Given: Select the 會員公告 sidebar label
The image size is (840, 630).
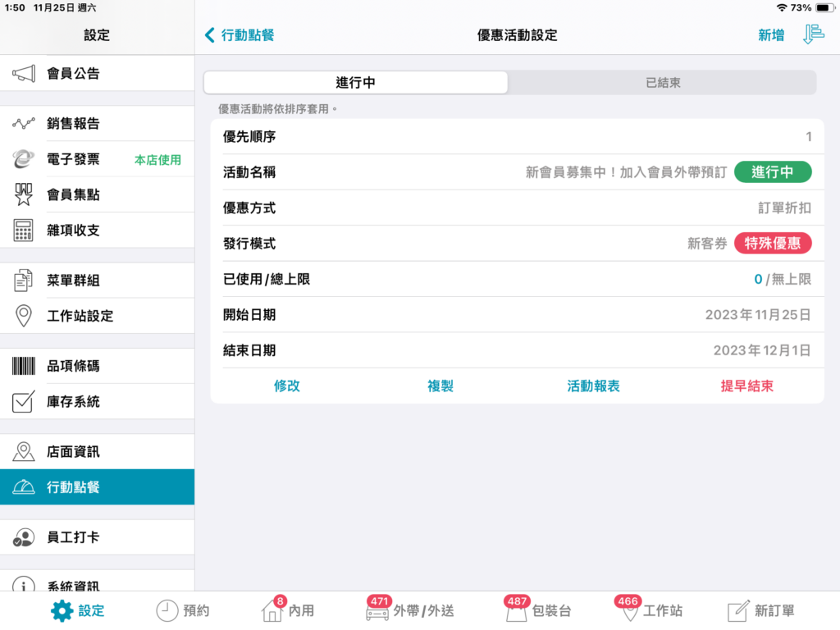Looking at the screenshot, I should click(73, 73).
